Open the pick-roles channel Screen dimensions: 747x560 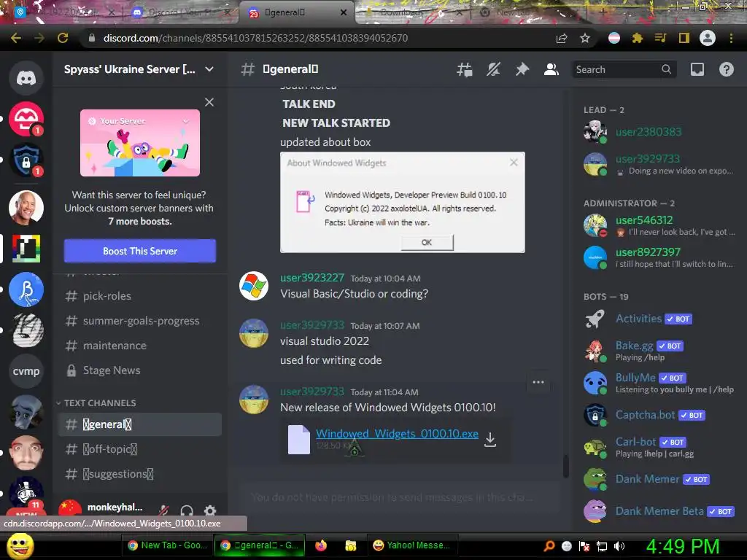click(x=139, y=296)
